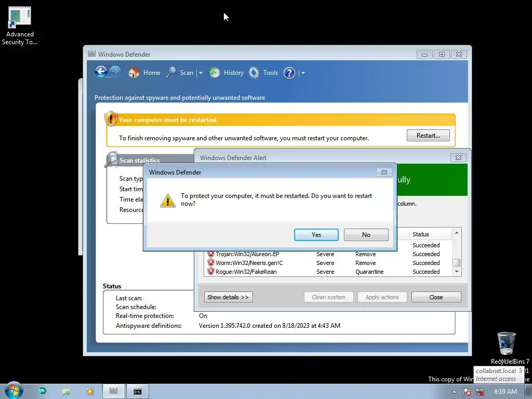Click the Clean system button

[x=328, y=297]
